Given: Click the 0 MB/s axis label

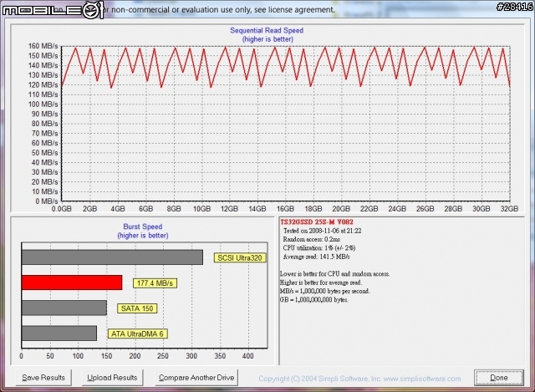Looking at the screenshot, I should (47, 201).
